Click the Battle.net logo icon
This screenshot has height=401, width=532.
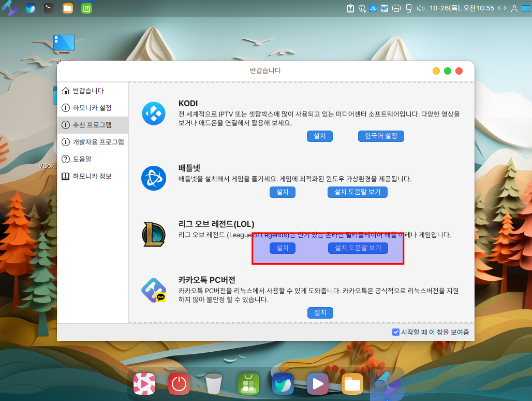point(154,178)
